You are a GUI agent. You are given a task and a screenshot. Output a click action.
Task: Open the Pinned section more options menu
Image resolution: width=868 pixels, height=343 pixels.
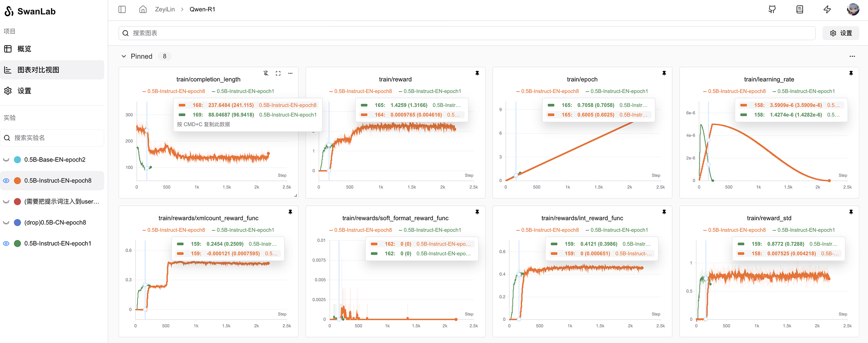tap(852, 56)
